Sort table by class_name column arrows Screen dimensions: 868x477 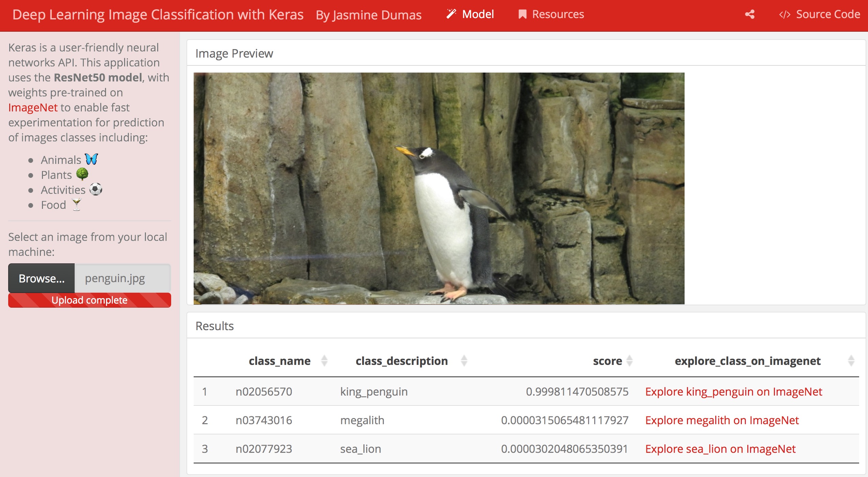tap(324, 361)
